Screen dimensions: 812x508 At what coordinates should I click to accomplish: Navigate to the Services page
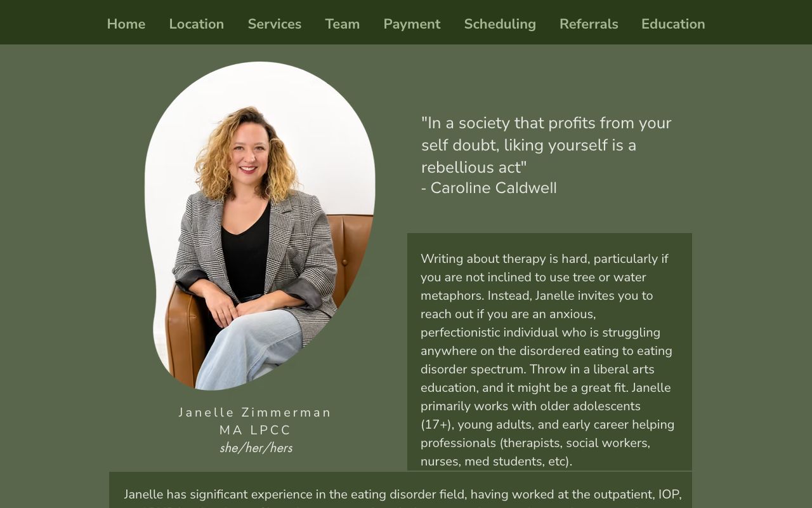pos(274,24)
